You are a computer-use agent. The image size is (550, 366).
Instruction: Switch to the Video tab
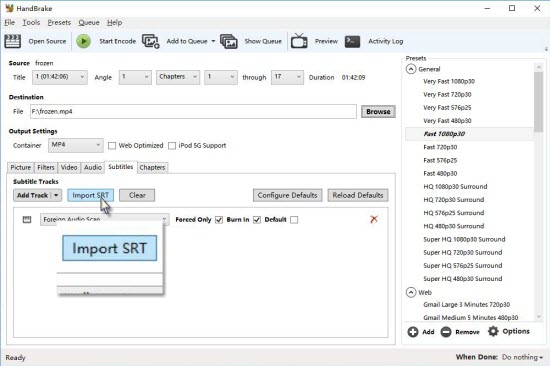coord(69,167)
